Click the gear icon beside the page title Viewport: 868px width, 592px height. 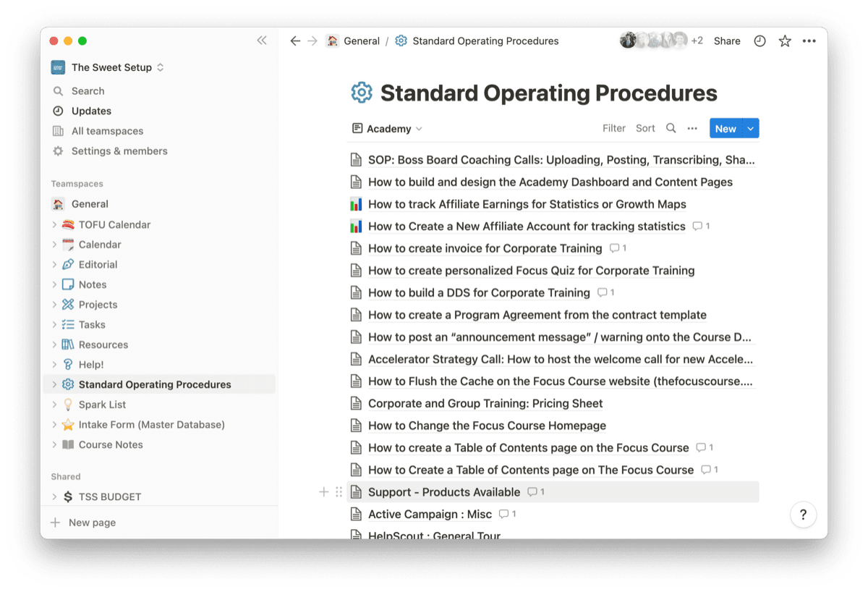pyautogui.click(x=362, y=93)
